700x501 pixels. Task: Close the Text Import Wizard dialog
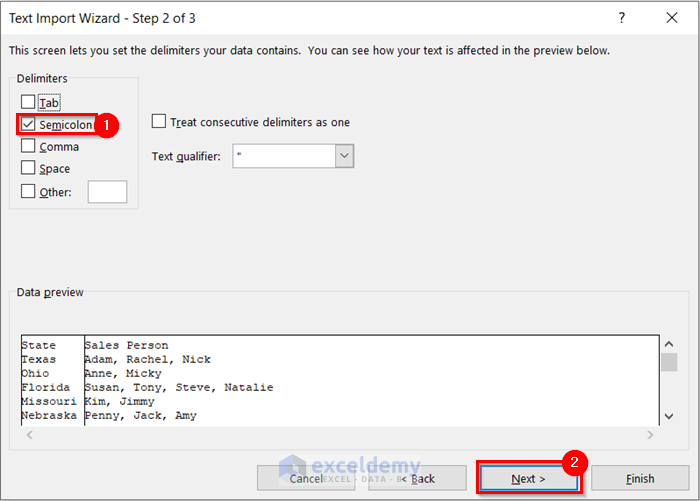pos(671,18)
